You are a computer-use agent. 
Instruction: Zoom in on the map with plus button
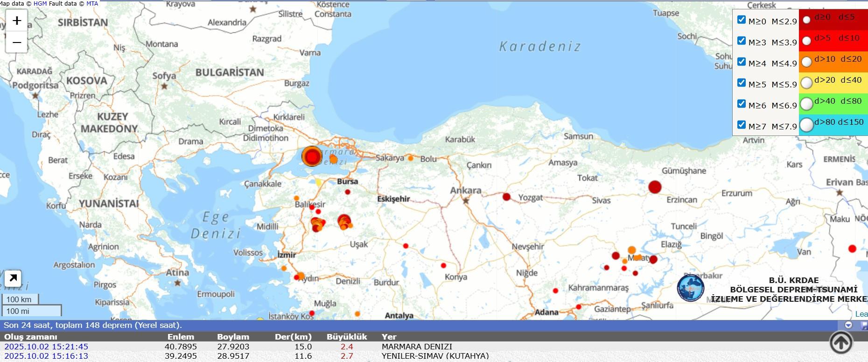coord(17,21)
